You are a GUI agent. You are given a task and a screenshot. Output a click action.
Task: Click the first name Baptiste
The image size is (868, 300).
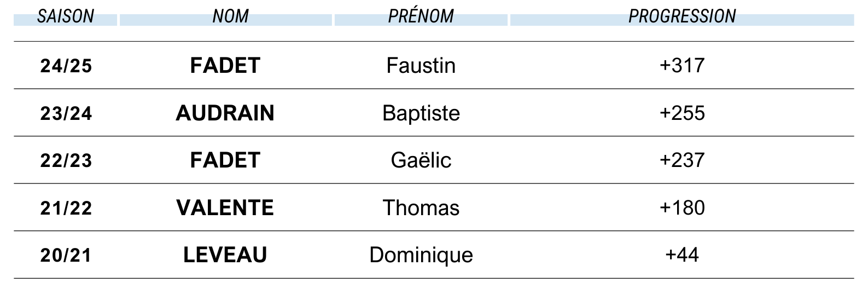[x=421, y=113]
